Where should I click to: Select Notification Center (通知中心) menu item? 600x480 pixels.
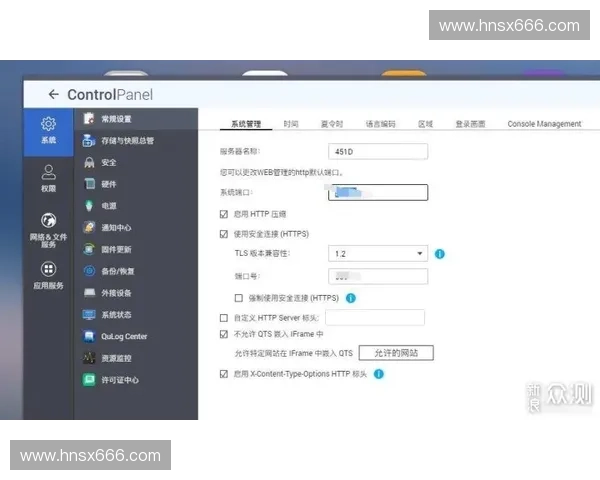click(136, 228)
